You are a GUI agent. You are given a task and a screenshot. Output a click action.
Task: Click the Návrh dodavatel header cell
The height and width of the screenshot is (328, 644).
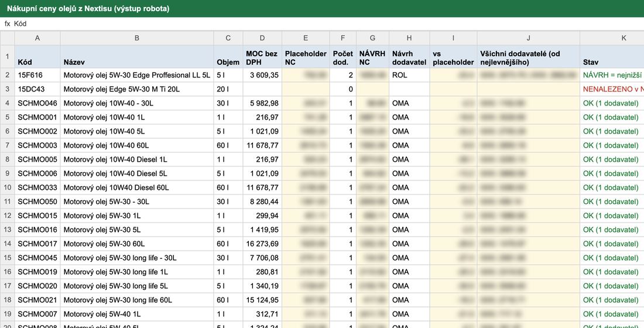click(x=409, y=57)
